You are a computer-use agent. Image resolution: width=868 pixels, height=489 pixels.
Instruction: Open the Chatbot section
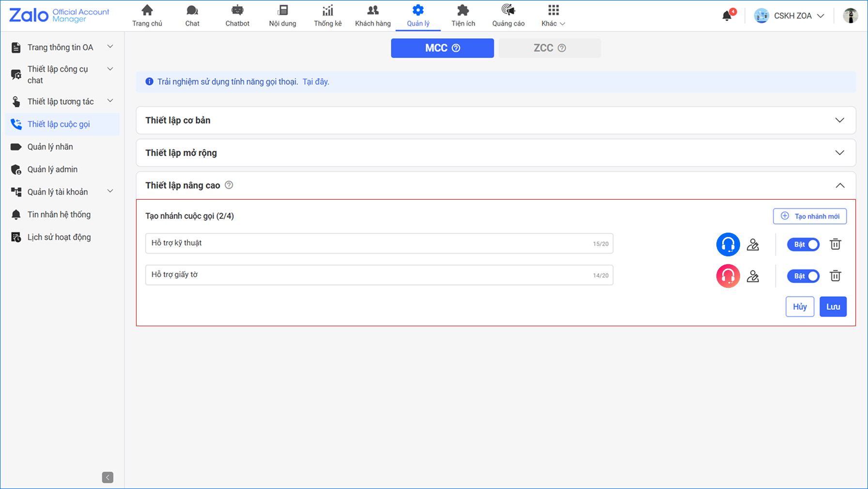pyautogui.click(x=237, y=16)
